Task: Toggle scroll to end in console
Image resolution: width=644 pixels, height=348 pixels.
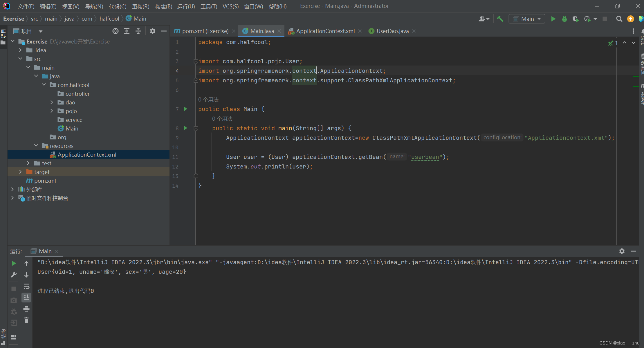Action: (26, 297)
